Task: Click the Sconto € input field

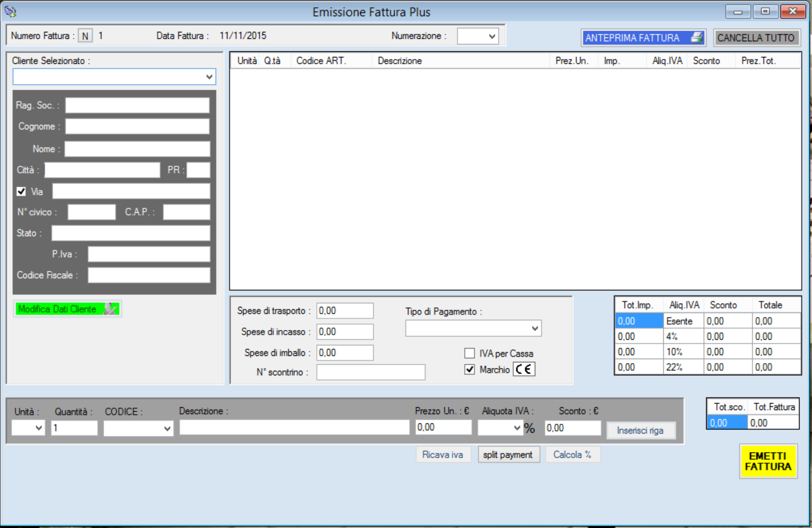Action: (x=573, y=428)
